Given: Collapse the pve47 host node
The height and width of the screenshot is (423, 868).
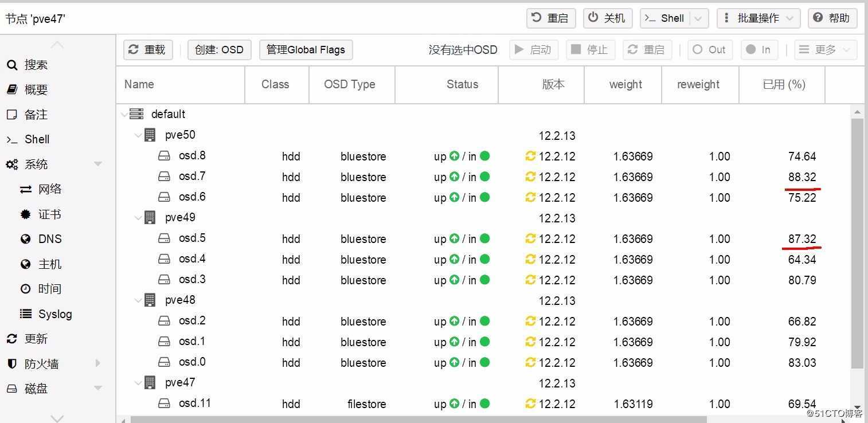Looking at the screenshot, I should (x=138, y=383).
